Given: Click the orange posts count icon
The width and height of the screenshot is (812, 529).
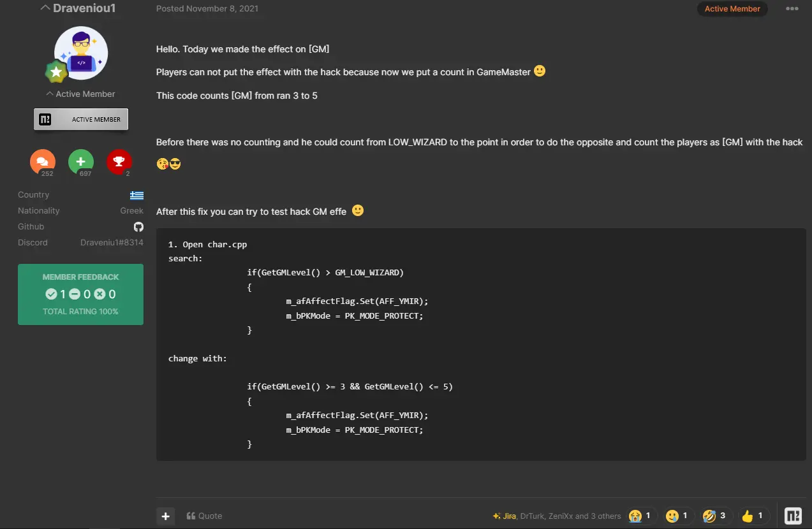Looking at the screenshot, I should 43,162.
